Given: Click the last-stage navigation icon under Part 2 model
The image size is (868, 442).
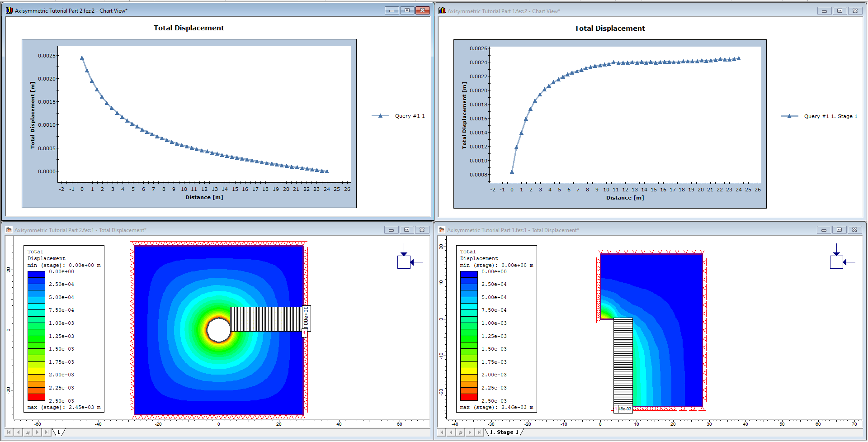Looking at the screenshot, I should click(48, 432).
